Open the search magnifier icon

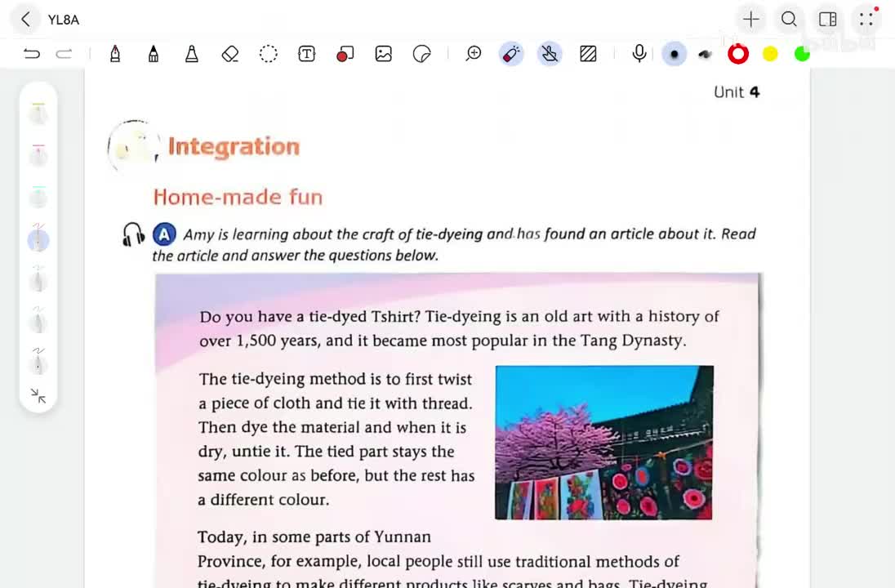pyautogui.click(x=789, y=20)
